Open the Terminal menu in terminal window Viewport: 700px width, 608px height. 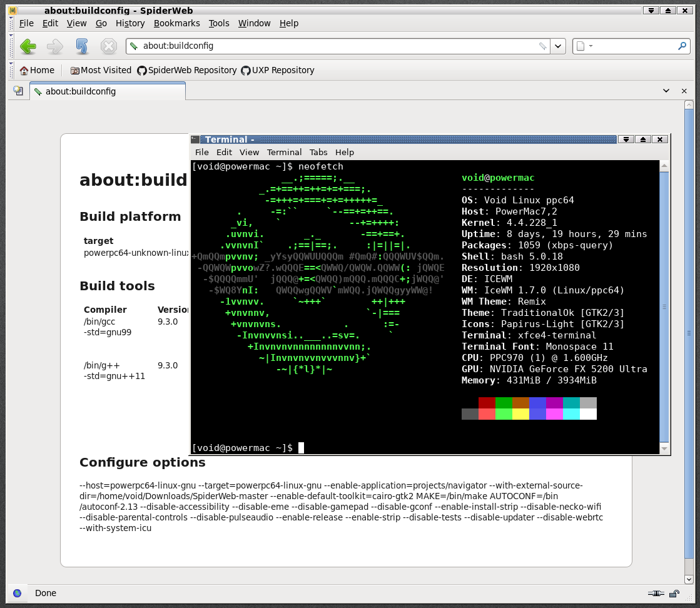285,152
